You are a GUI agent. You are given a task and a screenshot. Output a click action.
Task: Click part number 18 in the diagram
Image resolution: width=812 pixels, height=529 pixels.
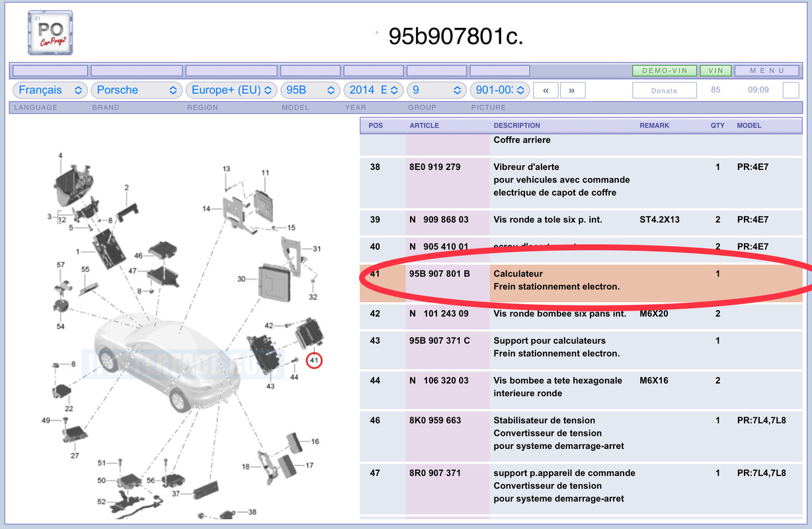(245, 467)
